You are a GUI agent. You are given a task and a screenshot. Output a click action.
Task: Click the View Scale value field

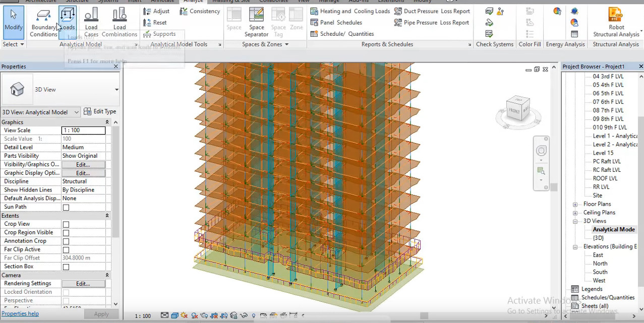click(x=83, y=131)
